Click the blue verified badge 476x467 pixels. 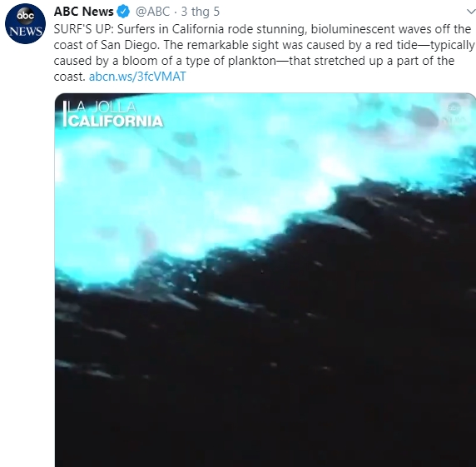pyautogui.click(x=123, y=12)
